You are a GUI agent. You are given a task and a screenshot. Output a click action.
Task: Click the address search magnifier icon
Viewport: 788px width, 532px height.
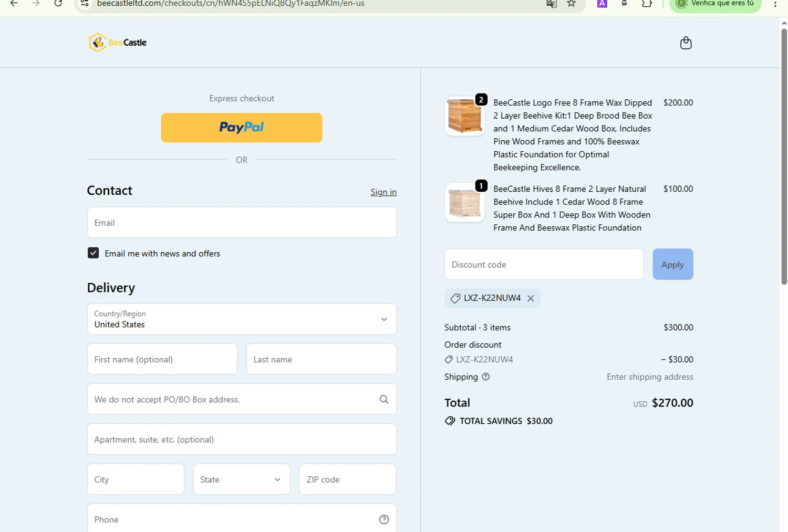384,399
